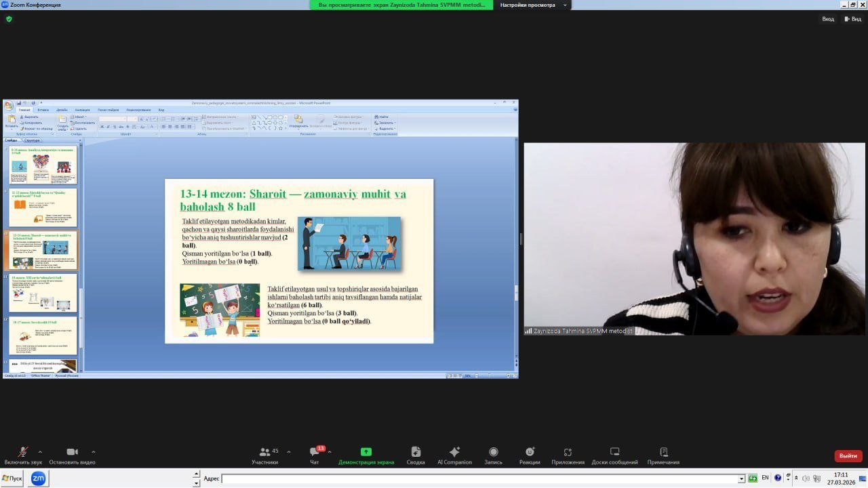Click the Вход sign-in button
This screenshot has height=488, width=868.
[827, 19]
